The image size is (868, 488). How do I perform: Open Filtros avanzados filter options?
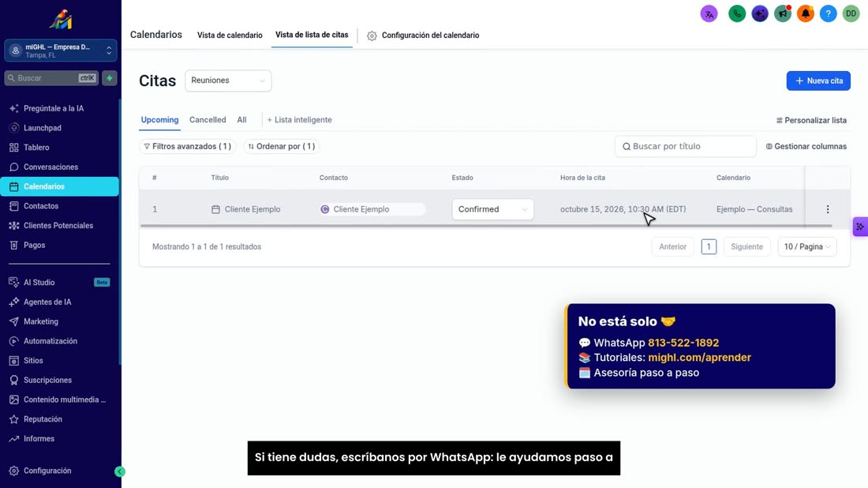pos(188,146)
